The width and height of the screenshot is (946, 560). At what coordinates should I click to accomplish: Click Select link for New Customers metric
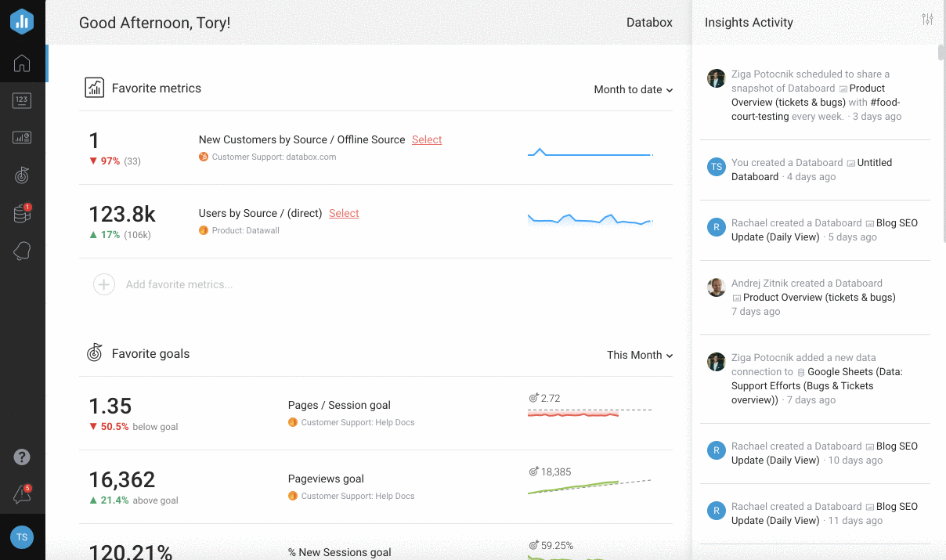427,139
